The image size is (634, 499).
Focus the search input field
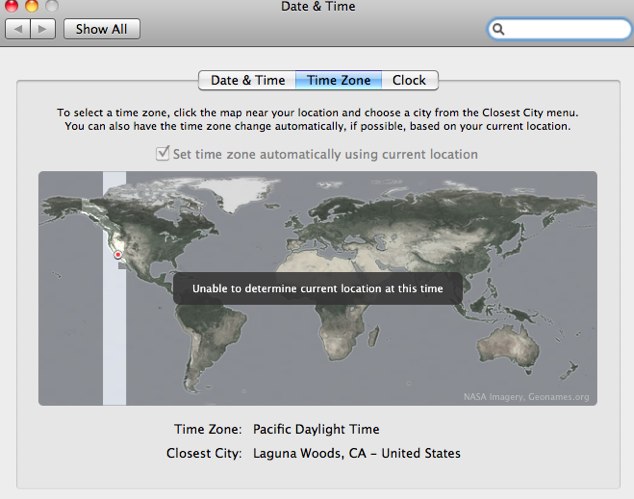coord(565,30)
